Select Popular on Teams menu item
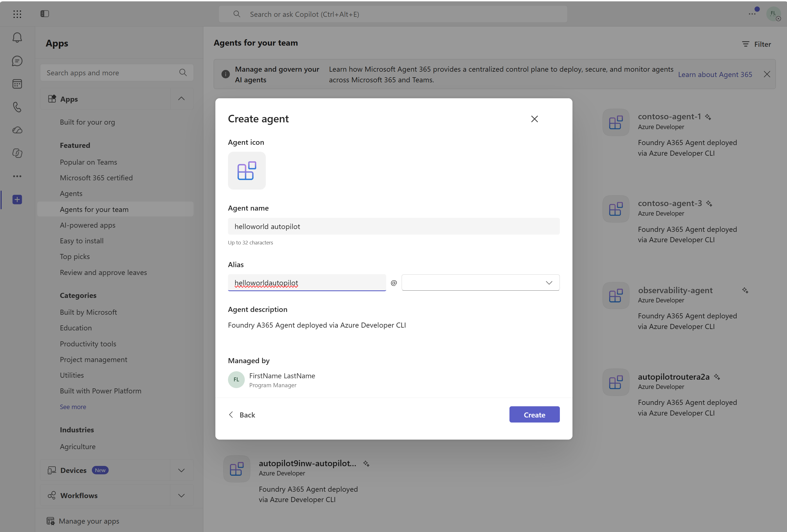This screenshot has width=787, height=532. pos(89,162)
